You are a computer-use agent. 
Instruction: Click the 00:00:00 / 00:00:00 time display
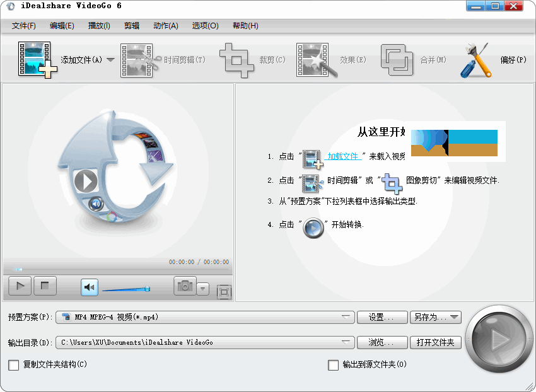pos(199,262)
